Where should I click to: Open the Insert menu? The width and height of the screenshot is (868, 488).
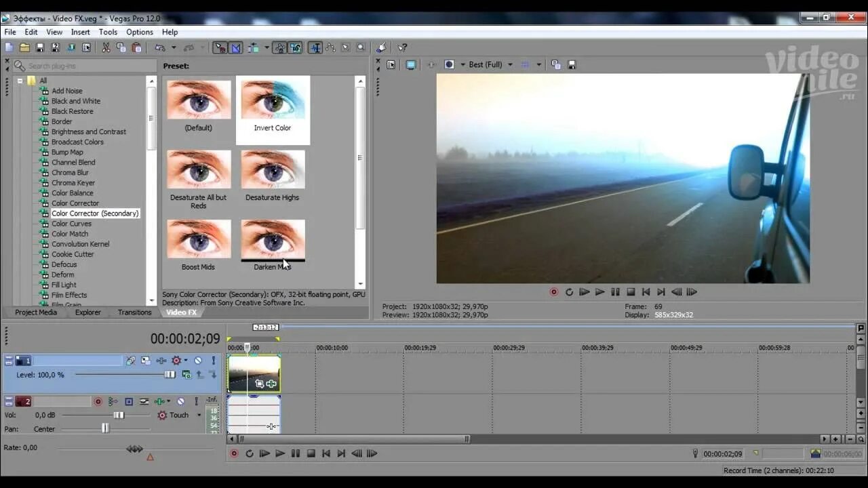click(80, 32)
